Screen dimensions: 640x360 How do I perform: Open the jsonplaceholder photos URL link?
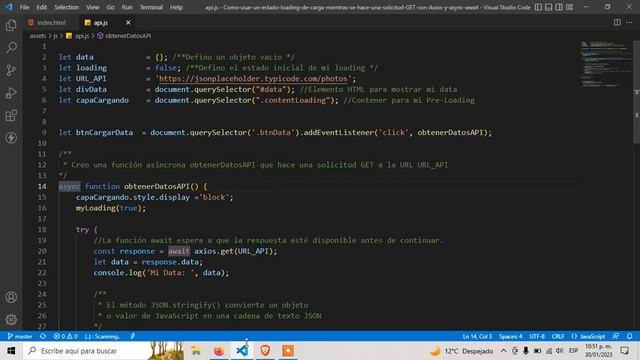tap(253, 79)
